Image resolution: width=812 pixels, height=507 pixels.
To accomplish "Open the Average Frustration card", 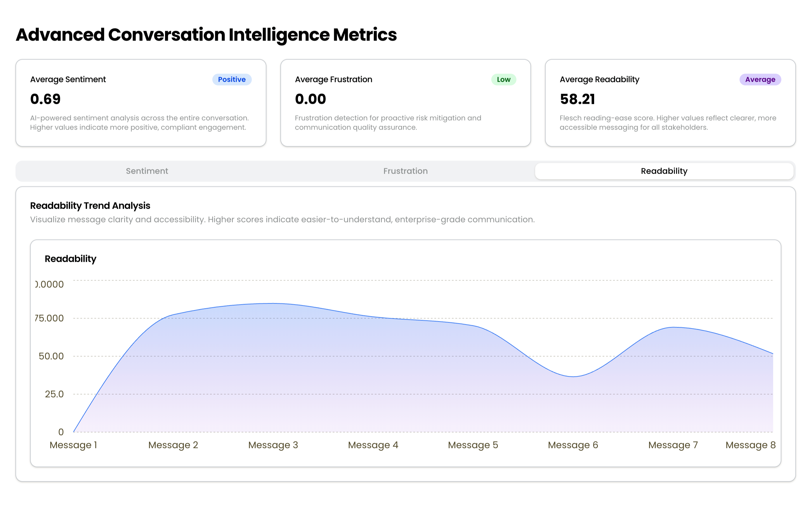I will pos(405,103).
